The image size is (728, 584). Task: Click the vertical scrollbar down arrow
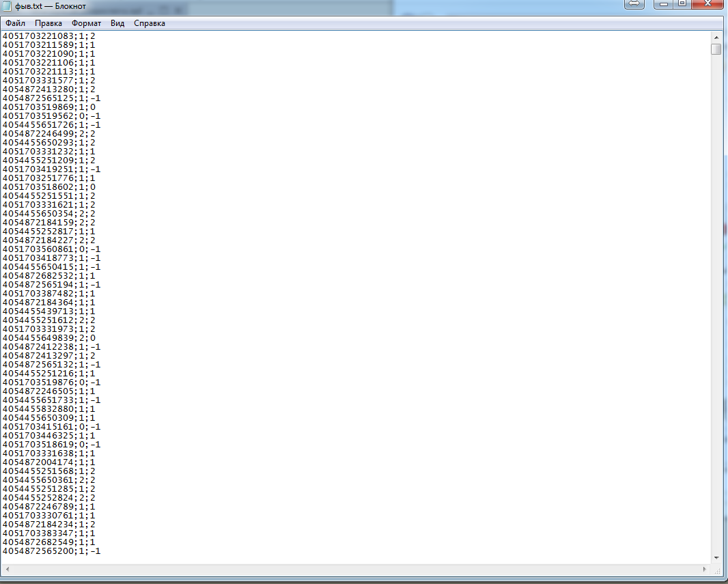pos(716,558)
